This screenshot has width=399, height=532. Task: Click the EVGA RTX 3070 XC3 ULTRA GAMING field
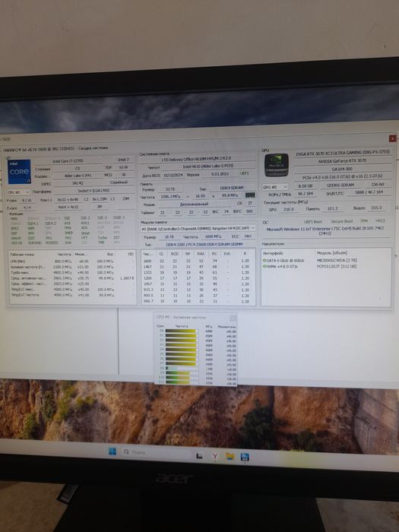(x=343, y=154)
